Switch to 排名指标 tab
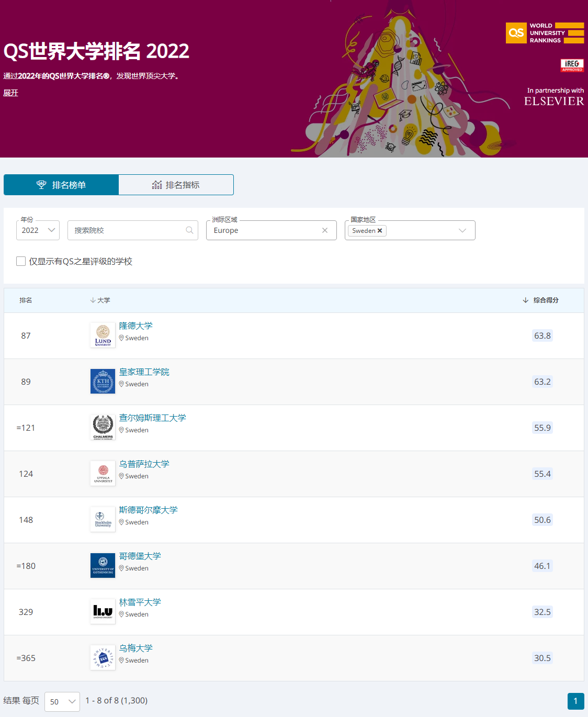Viewport: 588px width, 717px height. [176, 185]
